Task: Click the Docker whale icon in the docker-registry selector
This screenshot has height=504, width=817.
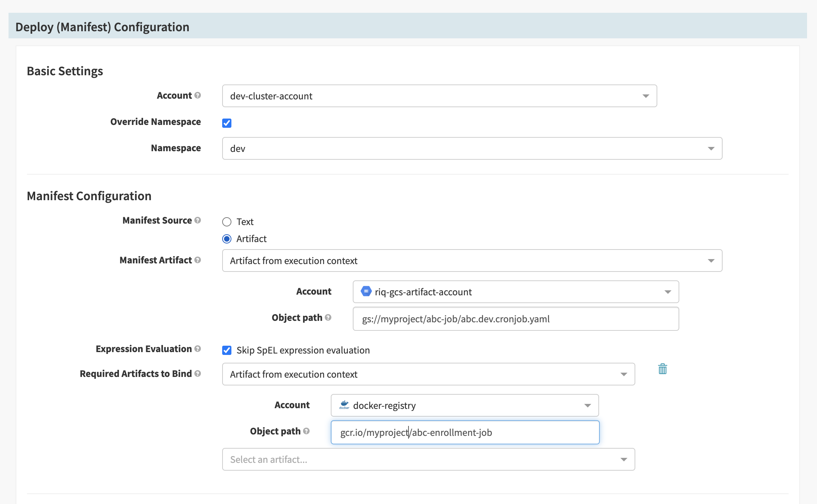Action: click(x=344, y=405)
